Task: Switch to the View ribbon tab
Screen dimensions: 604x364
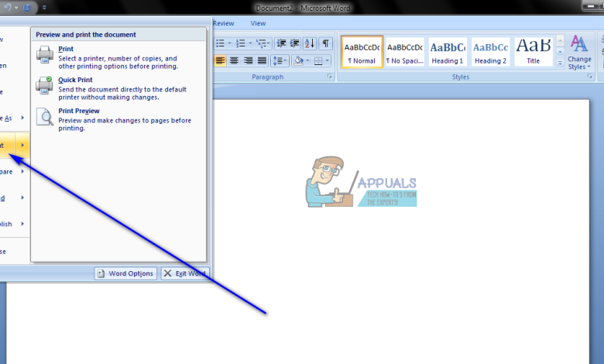Action: pyautogui.click(x=258, y=23)
